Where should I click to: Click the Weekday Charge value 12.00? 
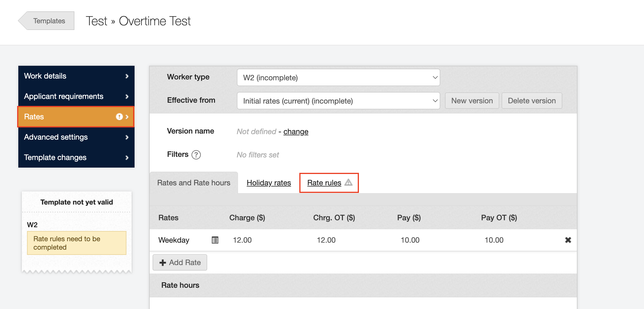coord(242,240)
